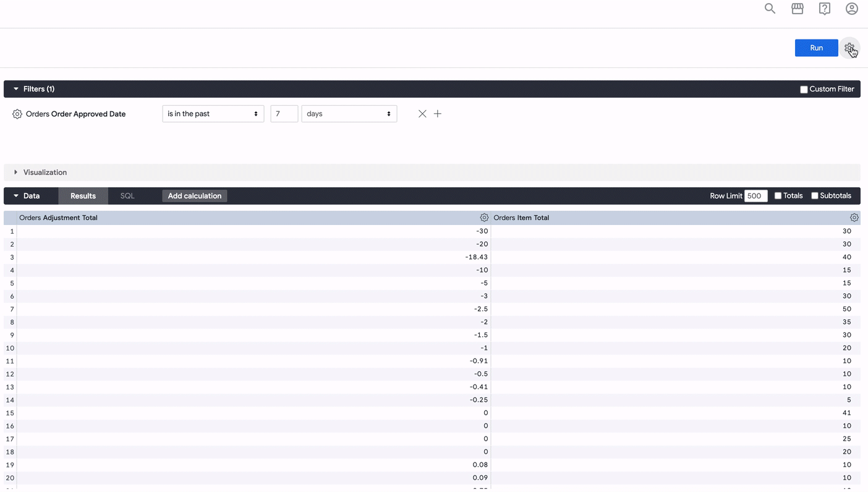Click the Row Limit input field

pyautogui.click(x=755, y=196)
